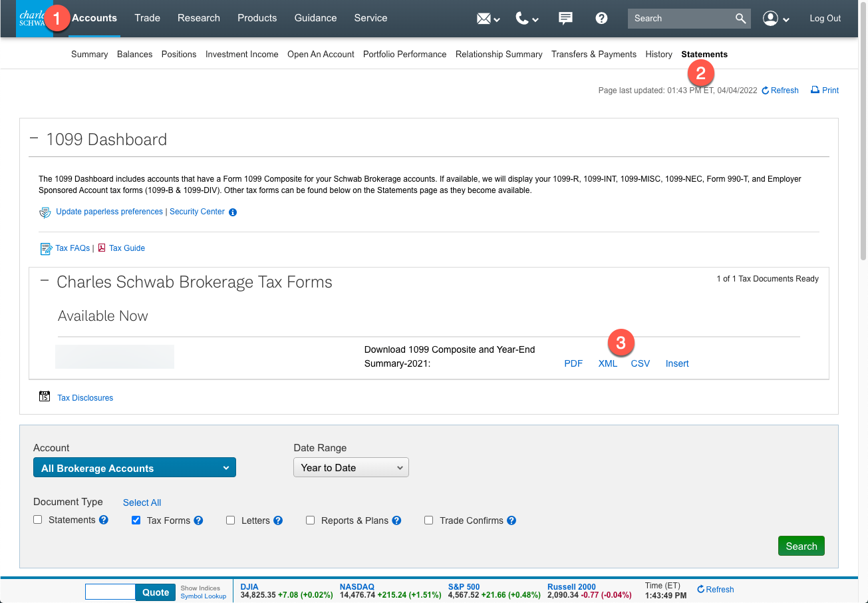This screenshot has width=868, height=603.
Task: Open the chat bubble icon
Action: point(565,19)
